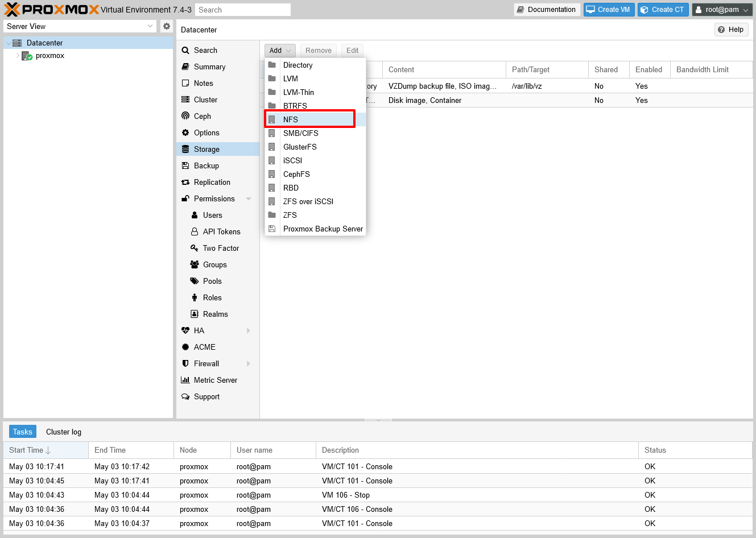Image resolution: width=756 pixels, height=538 pixels.
Task: Click the Ceph icon in sidebar
Action: [x=185, y=116]
